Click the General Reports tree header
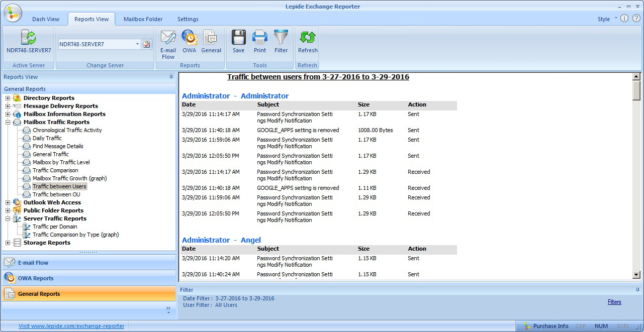The width and height of the screenshot is (644, 332). tap(89, 89)
